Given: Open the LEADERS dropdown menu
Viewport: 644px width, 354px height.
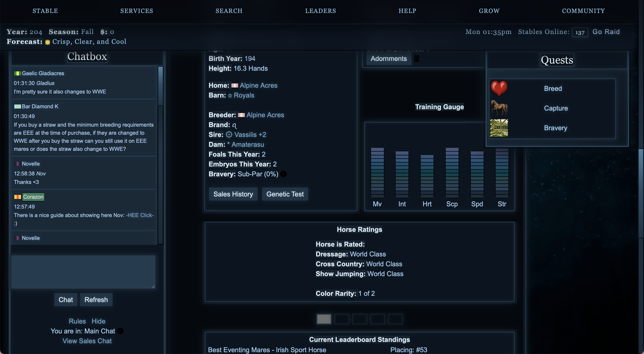Looking at the screenshot, I should (320, 11).
